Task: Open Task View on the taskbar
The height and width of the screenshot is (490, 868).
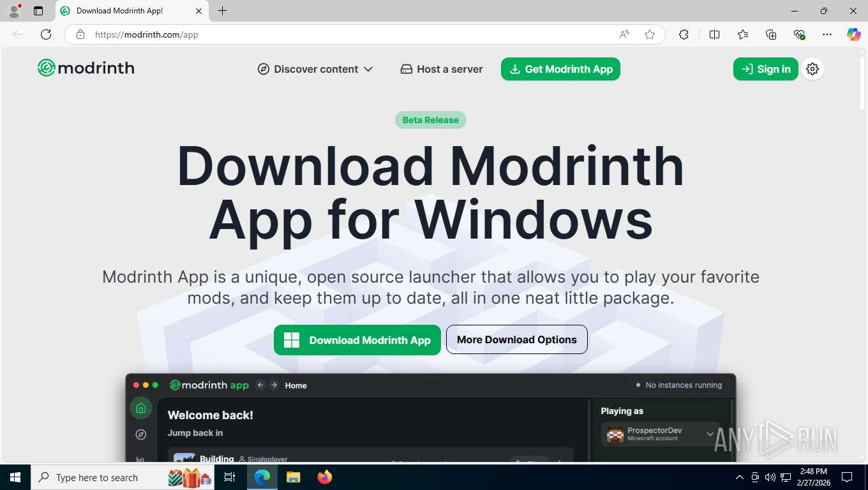Action: point(230,477)
